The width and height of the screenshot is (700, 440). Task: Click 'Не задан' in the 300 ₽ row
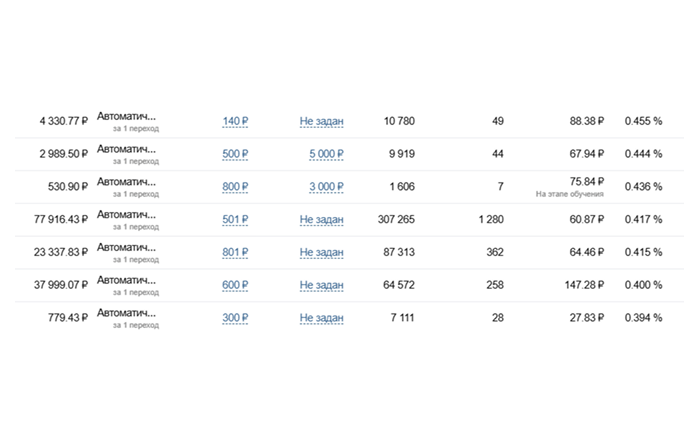(x=321, y=318)
